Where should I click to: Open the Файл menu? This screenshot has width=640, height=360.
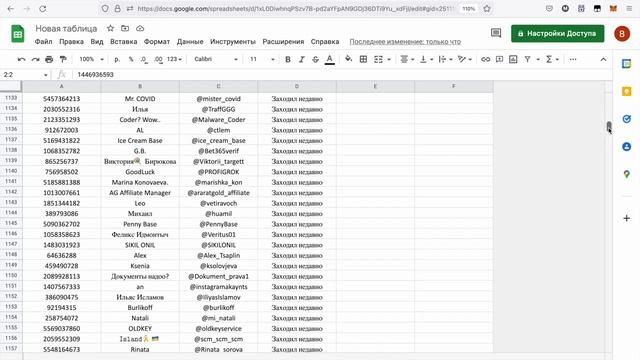pos(43,42)
